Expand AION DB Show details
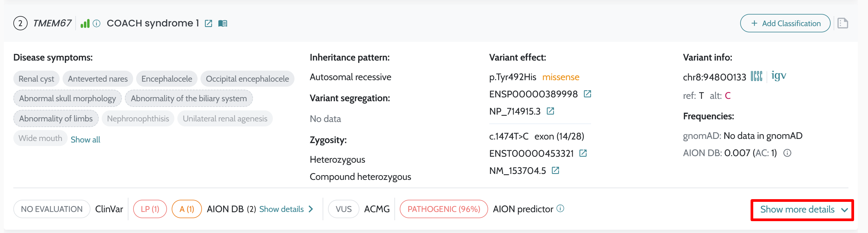The height and width of the screenshot is (233, 868). click(286, 209)
